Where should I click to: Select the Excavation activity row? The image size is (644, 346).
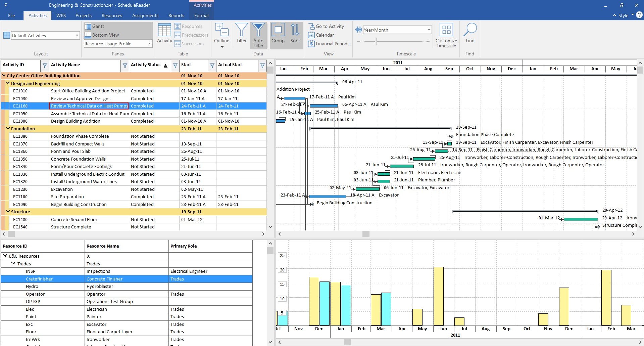tap(134, 189)
